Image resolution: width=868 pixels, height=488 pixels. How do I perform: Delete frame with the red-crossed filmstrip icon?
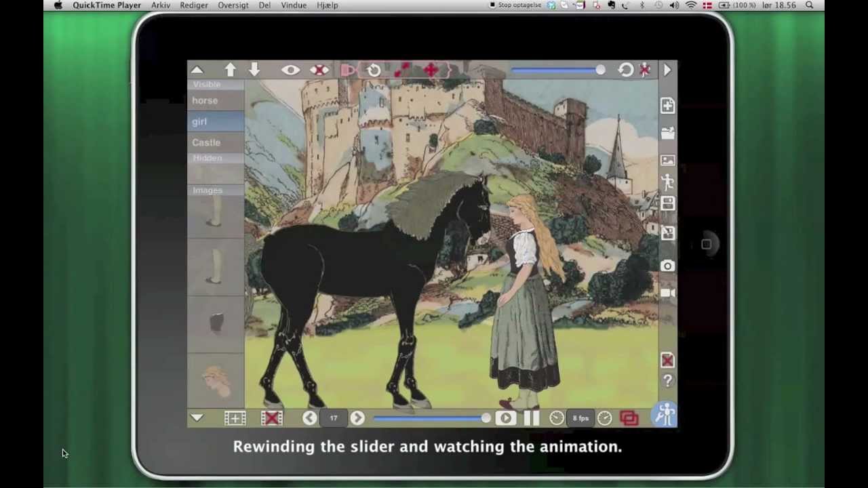pos(272,418)
